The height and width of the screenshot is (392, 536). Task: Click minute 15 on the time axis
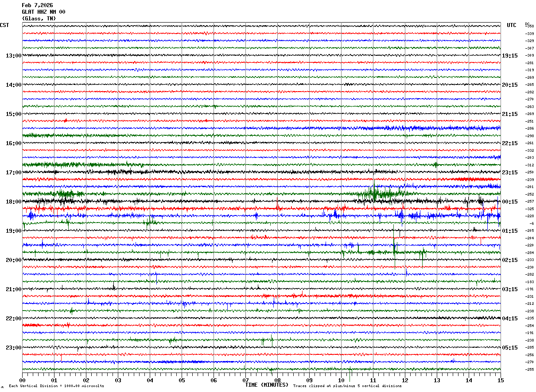click(x=501, y=380)
